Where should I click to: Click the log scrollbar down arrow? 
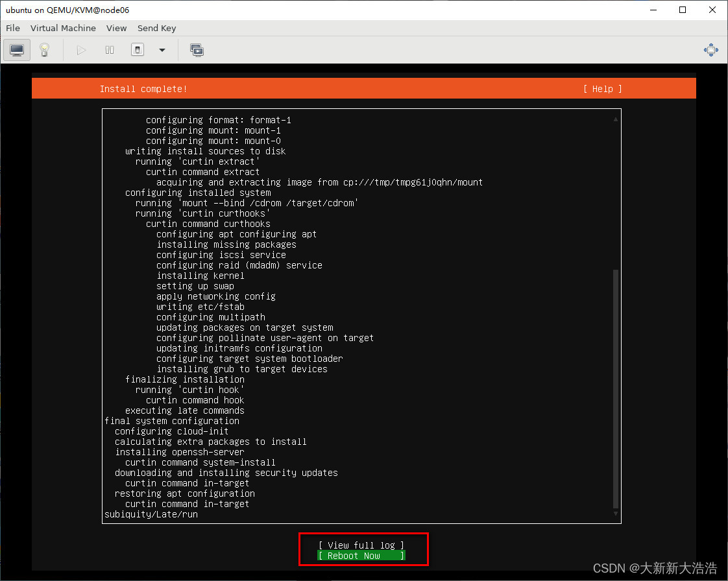click(x=616, y=514)
